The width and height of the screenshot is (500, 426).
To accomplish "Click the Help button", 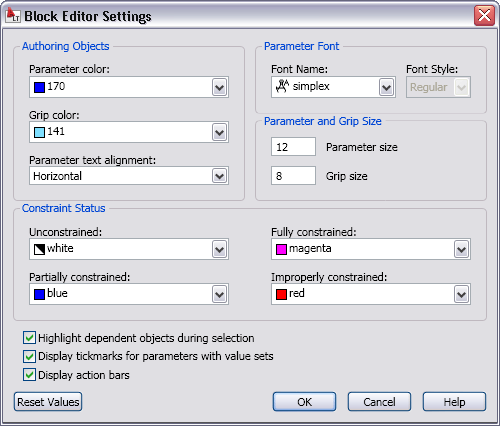I will (454, 402).
